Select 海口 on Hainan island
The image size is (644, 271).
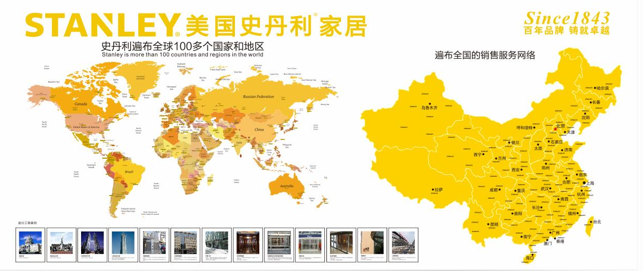click(x=530, y=257)
